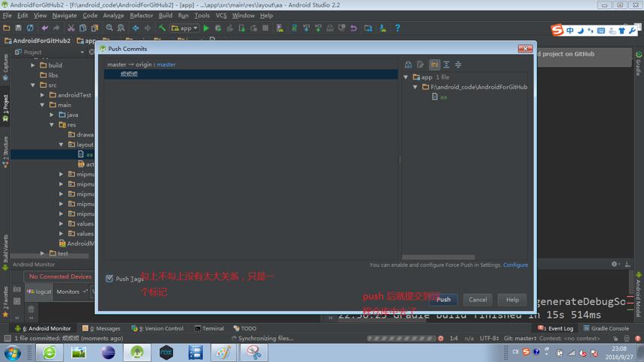644x362 pixels.
Task: Run the app with green play icon
Action: point(206,28)
